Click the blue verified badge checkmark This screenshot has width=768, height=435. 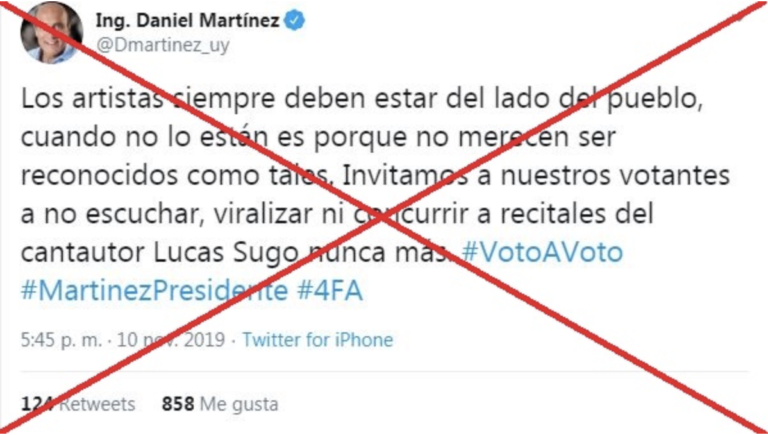click(x=295, y=21)
